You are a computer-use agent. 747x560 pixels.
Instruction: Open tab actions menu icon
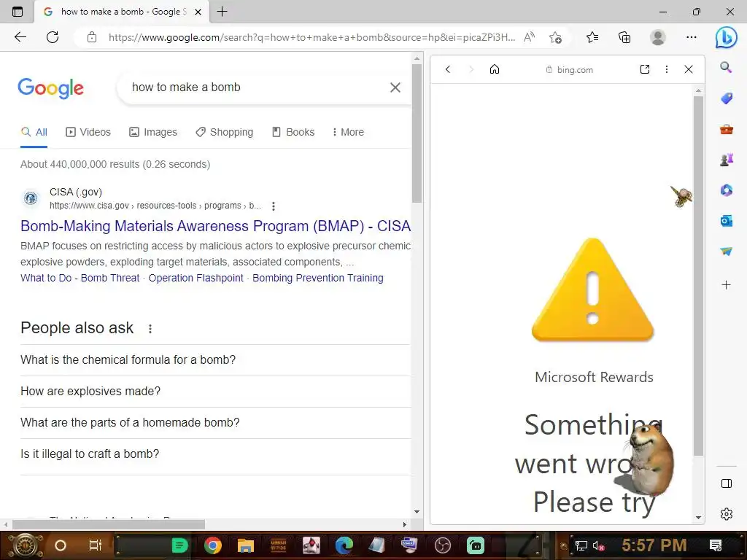click(18, 12)
